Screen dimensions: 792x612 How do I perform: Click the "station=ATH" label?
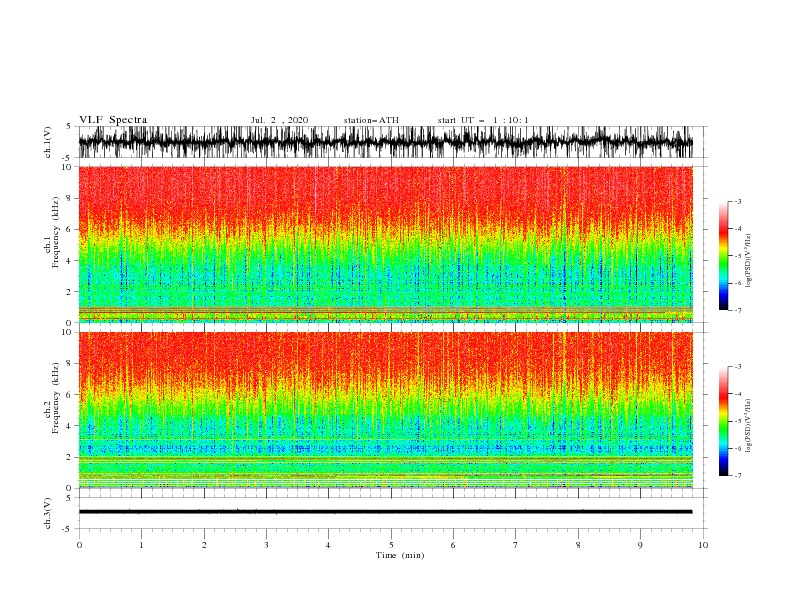[371, 120]
